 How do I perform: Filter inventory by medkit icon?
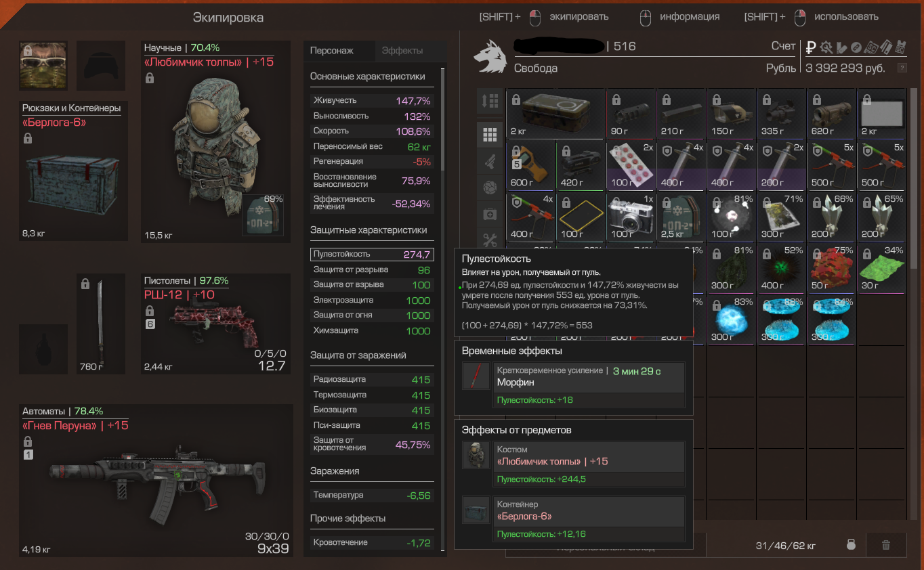click(490, 214)
